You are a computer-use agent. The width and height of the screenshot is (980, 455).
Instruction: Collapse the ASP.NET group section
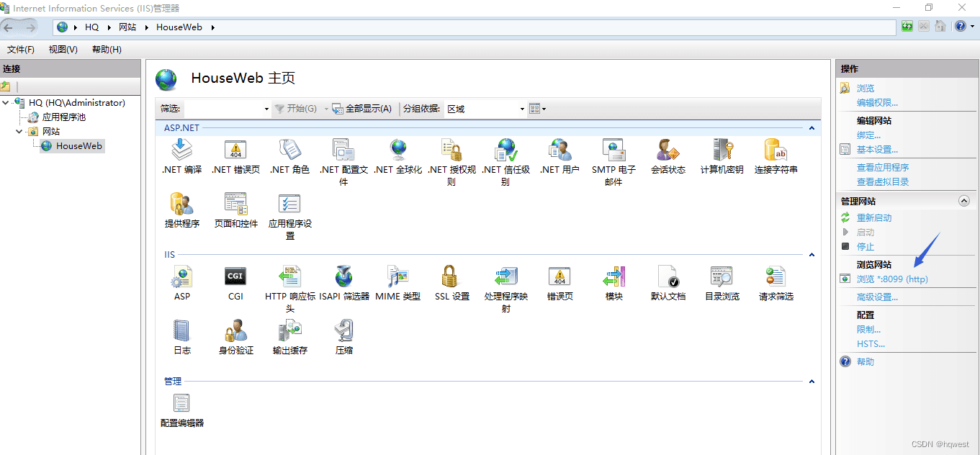812,128
